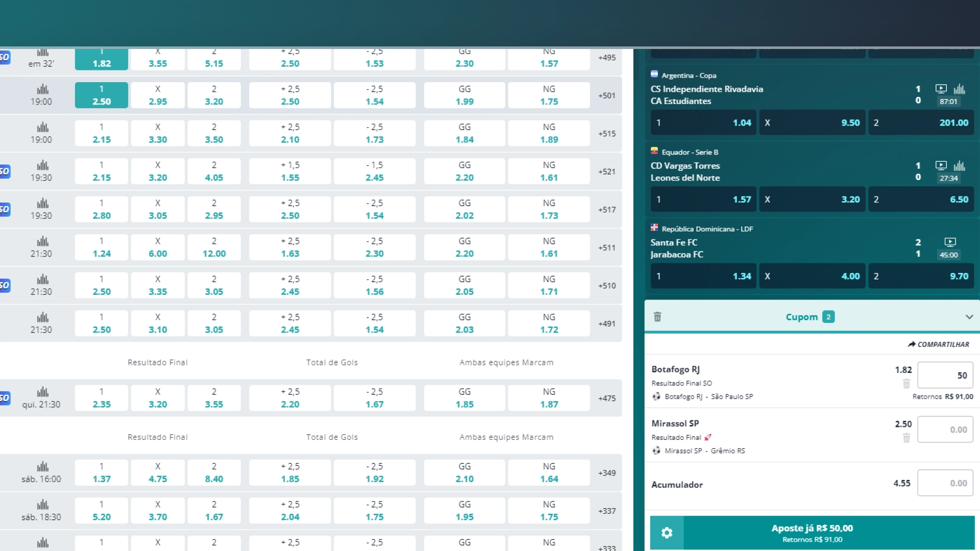
Task: Deselect the highlighted home win odds 2.50 at 19:00
Action: coord(102,95)
